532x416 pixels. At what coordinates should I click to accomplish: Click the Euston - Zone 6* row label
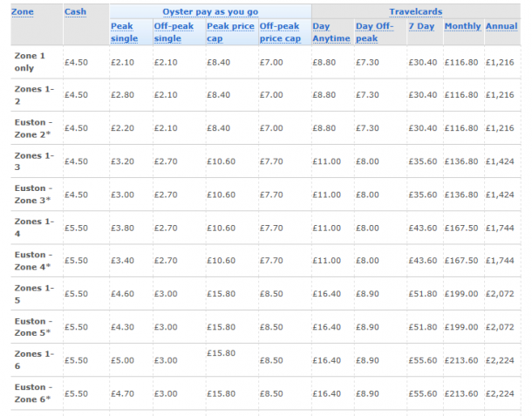(x=33, y=393)
